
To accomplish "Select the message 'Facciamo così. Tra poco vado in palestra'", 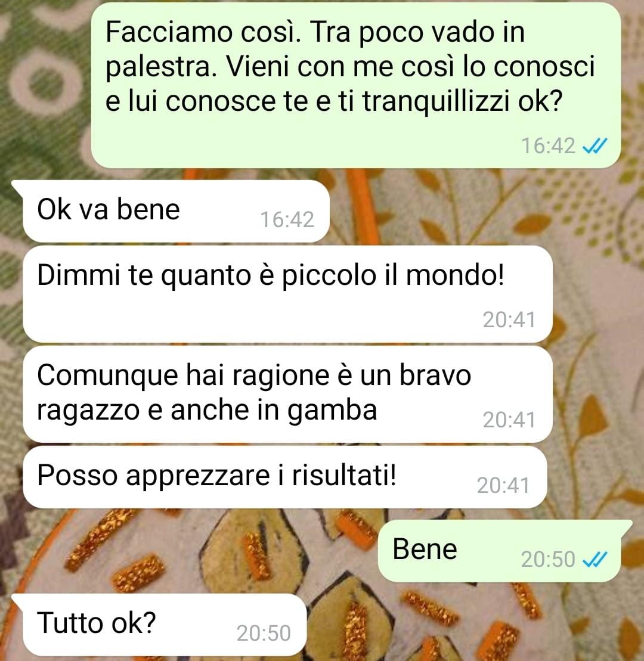I will click(x=355, y=85).
